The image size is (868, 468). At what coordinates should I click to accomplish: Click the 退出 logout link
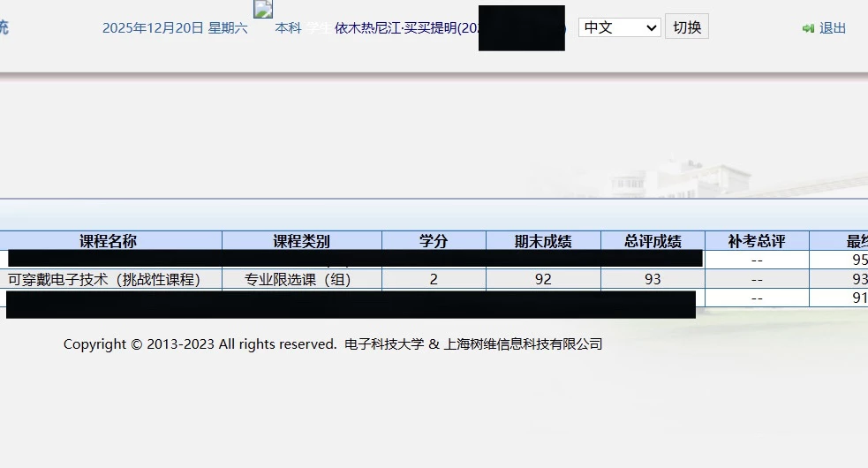pyautogui.click(x=832, y=28)
